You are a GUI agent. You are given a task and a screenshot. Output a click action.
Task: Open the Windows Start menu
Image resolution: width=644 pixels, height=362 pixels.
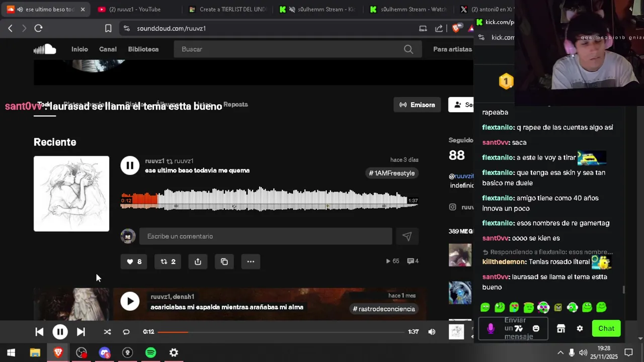[11, 352]
